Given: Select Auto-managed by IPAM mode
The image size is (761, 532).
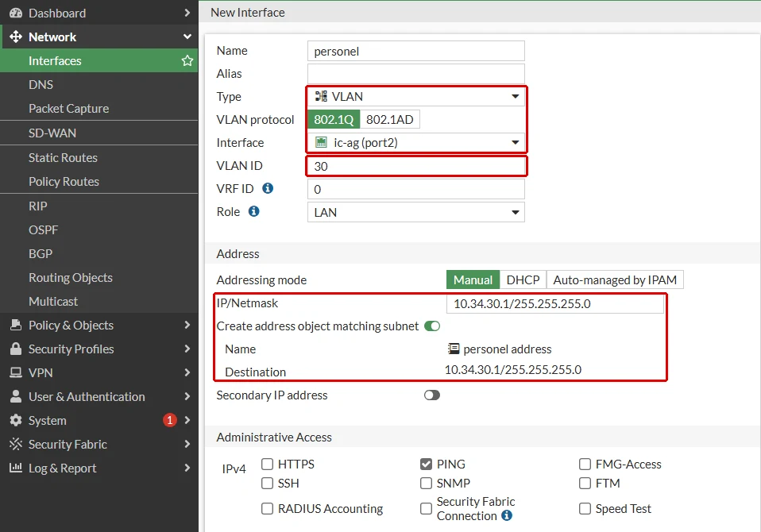Looking at the screenshot, I should click(x=615, y=279).
